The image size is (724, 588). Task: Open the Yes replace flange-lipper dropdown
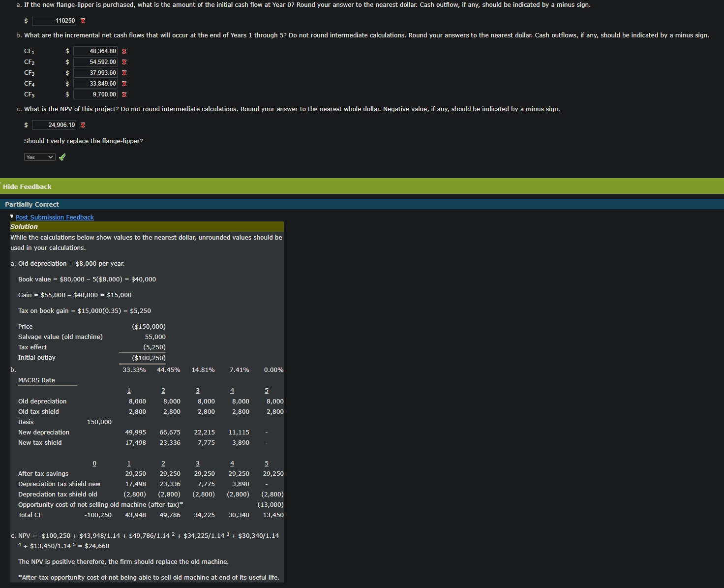coord(39,157)
